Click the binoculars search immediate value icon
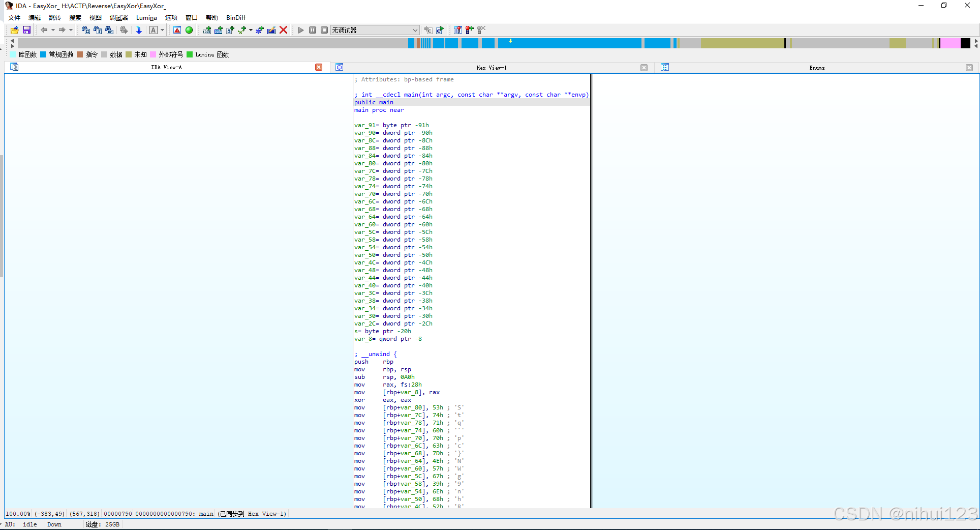The width and height of the screenshot is (980, 530). point(86,30)
